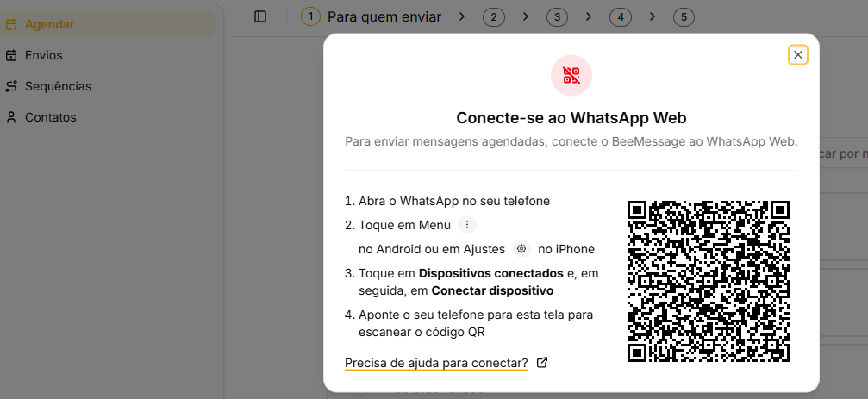The image size is (868, 399).
Task: Select step 4 in the stepper
Action: pyautogui.click(x=620, y=17)
